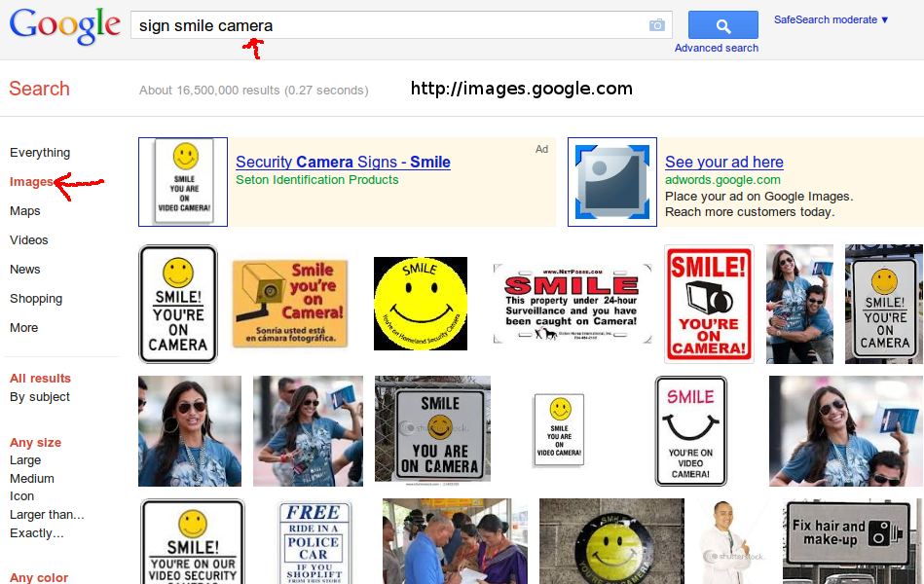Open the group reading papers photo thumbnail
The width and height of the screenshot is (924, 584).
pyautogui.click(x=455, y=542)
